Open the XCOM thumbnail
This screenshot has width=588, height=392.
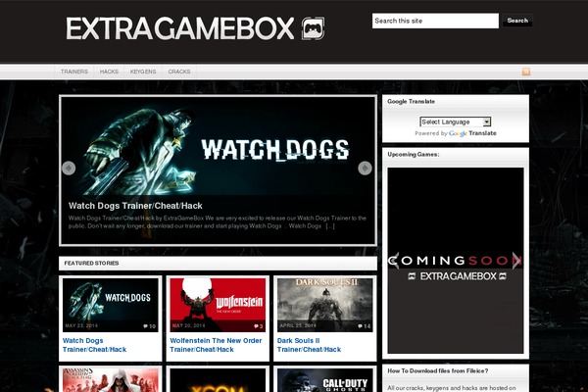[218, 380]
